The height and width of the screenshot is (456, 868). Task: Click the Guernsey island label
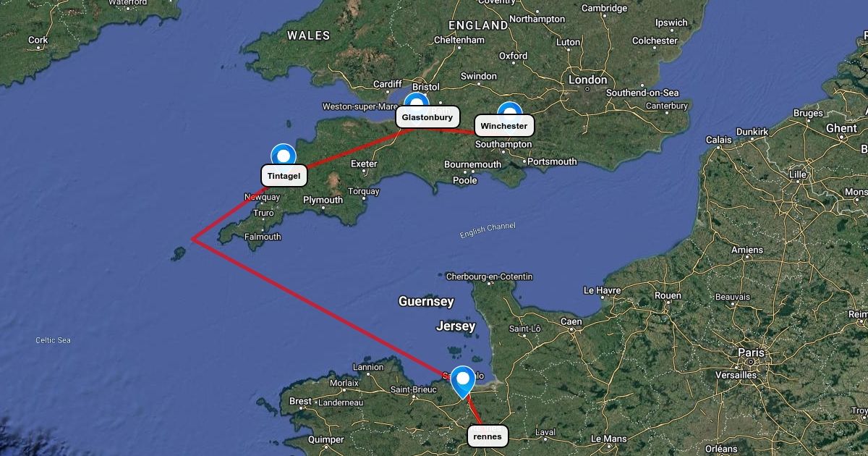[426, 301]
